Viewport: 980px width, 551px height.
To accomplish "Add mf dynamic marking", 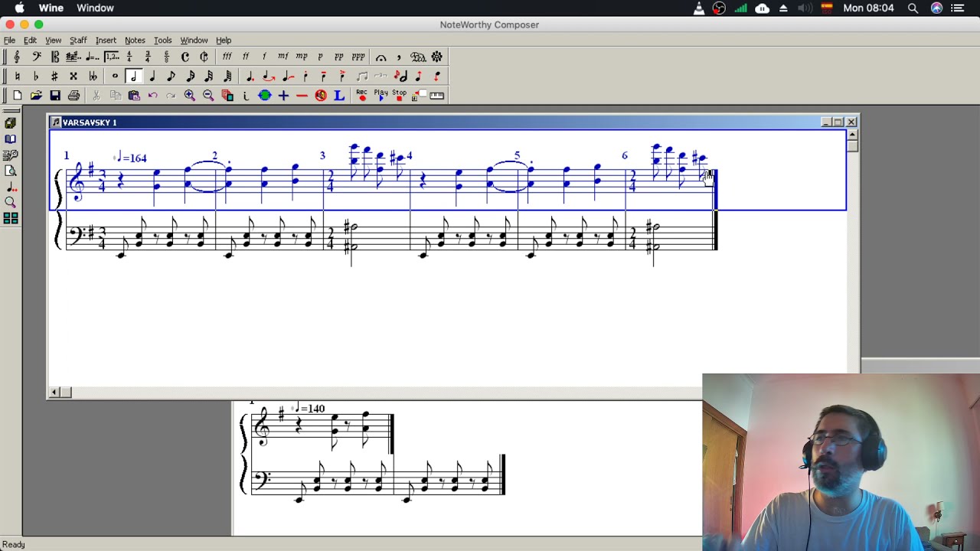I will tap(283, 57).
